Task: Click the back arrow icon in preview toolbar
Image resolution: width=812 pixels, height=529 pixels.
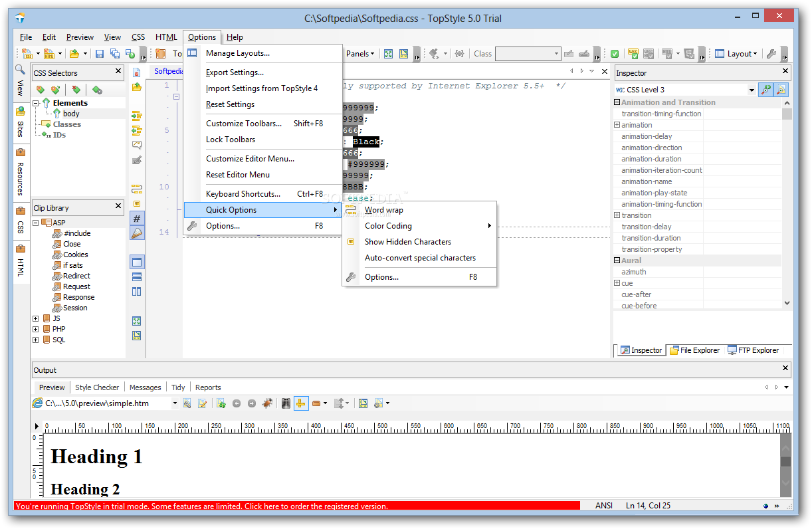Action: (237, 403)
